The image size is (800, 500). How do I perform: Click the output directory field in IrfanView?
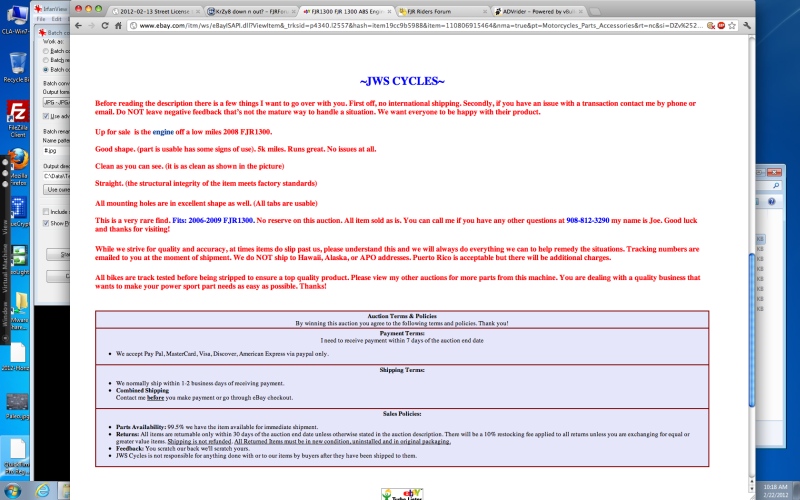(x=56, y=176)
